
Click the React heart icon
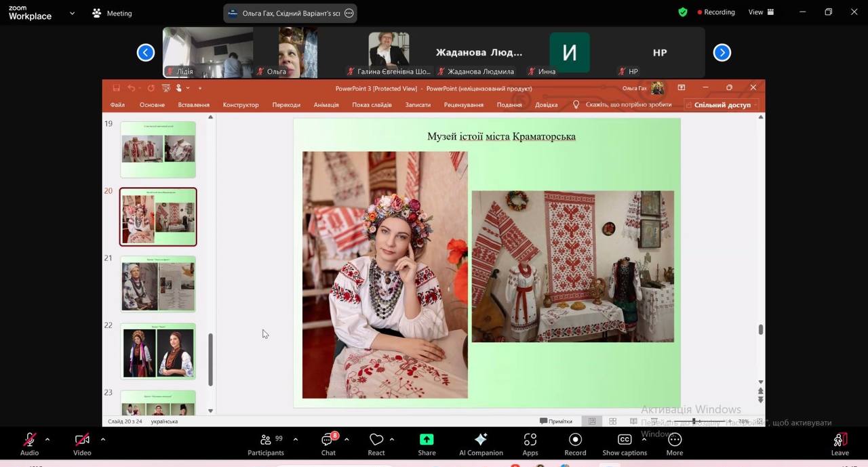[x=376, y=440]
